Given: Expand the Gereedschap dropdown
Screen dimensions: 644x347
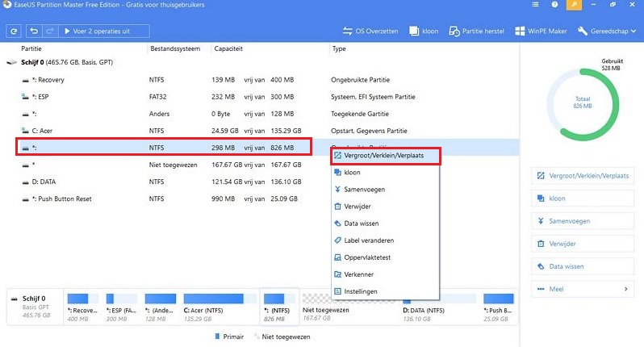Looking at the screenshot, I should [x=607, y=31].
